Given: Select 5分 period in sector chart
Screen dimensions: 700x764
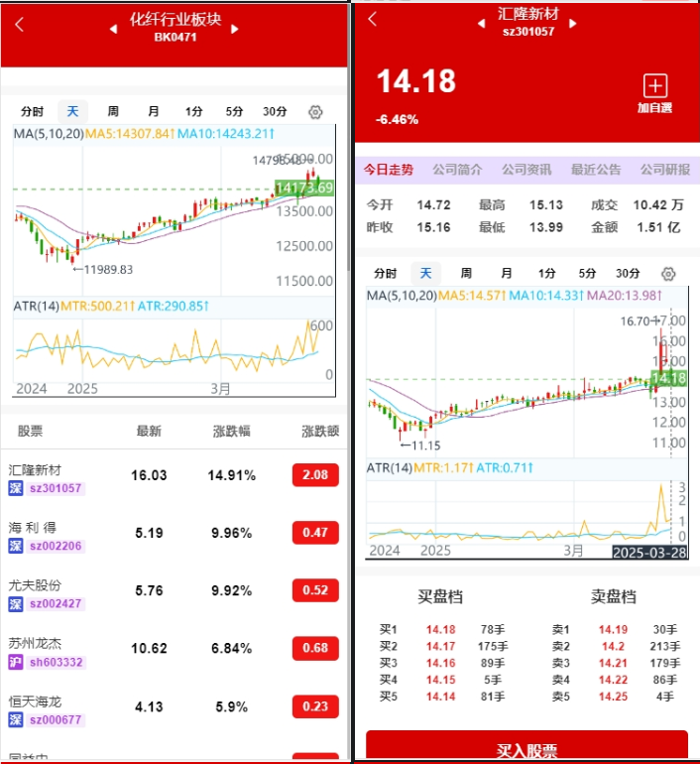Looking at the screenshot, I should tap(234, 111).
